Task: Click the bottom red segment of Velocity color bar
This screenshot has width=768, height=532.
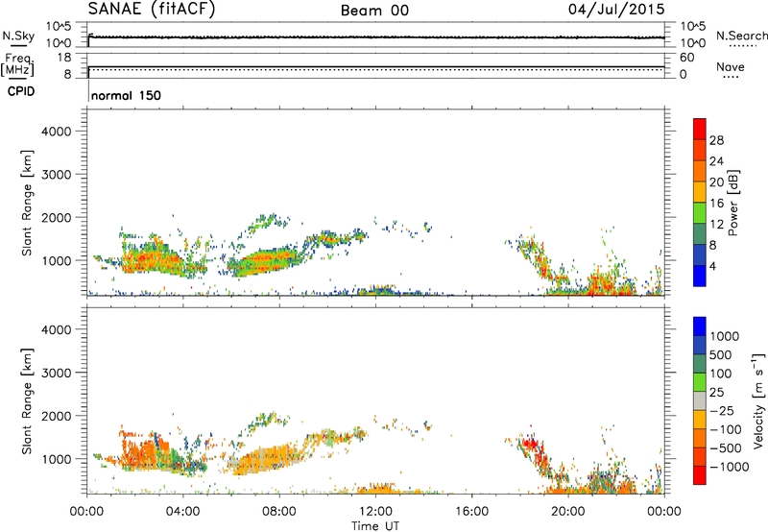Action: pyautogui.click(x=700, y=475)
